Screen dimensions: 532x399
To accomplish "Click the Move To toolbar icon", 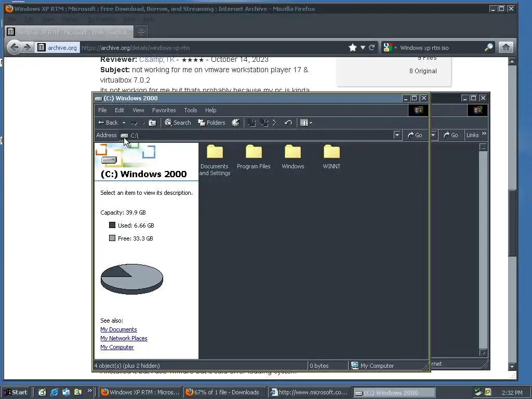I will [x=252, y=123].
